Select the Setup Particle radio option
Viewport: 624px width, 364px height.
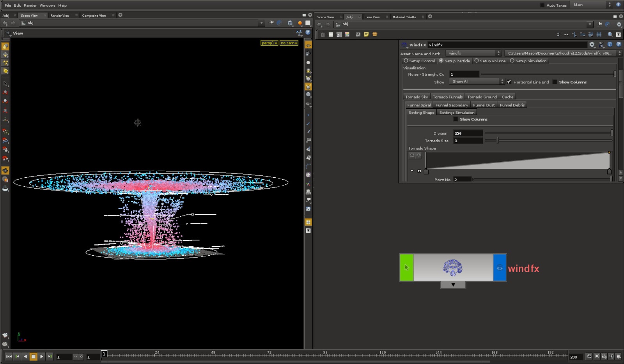(x=441, y=61)
